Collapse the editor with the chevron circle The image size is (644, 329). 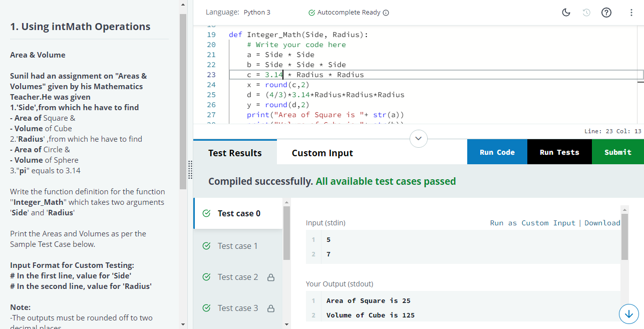point(419,138)
